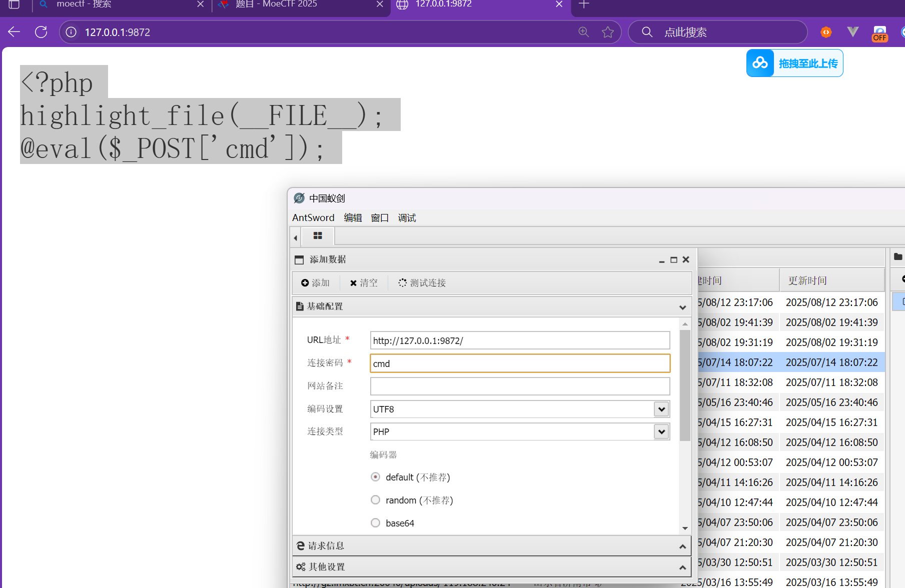Click the 更新时间 column header
Viewport: 905px width, 588px height.
[831, 280]
